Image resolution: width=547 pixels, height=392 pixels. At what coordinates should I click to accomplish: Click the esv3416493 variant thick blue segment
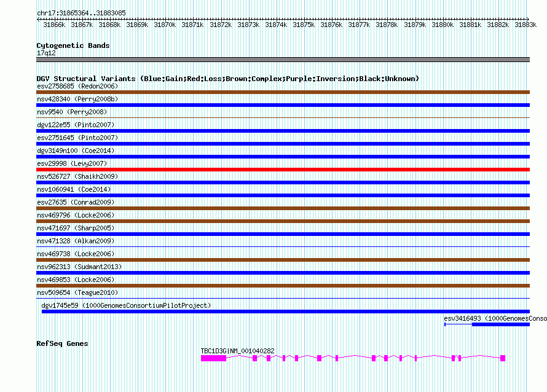click(x=501, y=324)
